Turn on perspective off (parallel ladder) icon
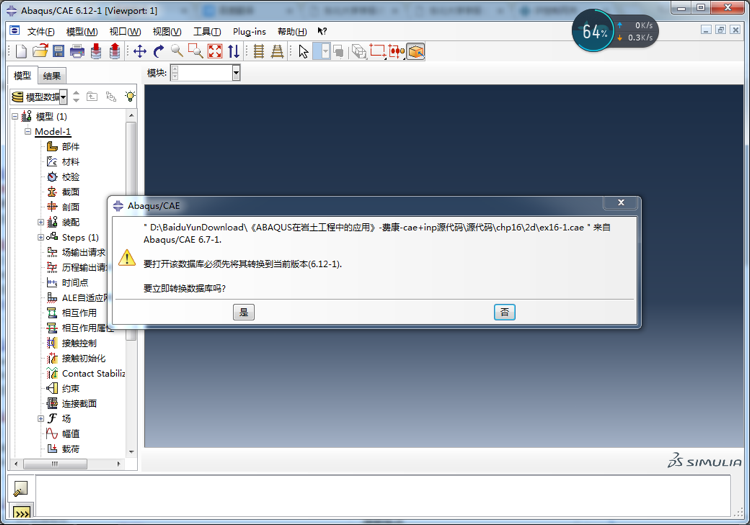Image resolution: width=750 pixels, height=525 pixels. (259, 51)
